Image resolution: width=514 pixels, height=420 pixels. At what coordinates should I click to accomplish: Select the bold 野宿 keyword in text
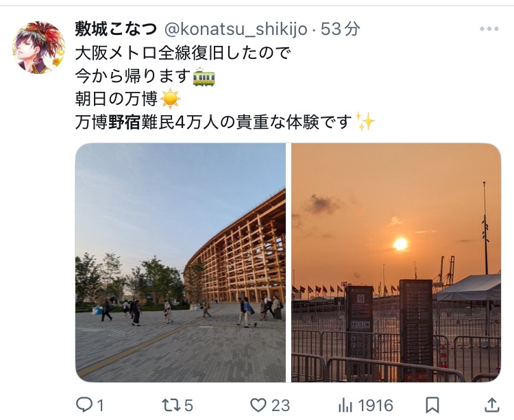point(124,122)
